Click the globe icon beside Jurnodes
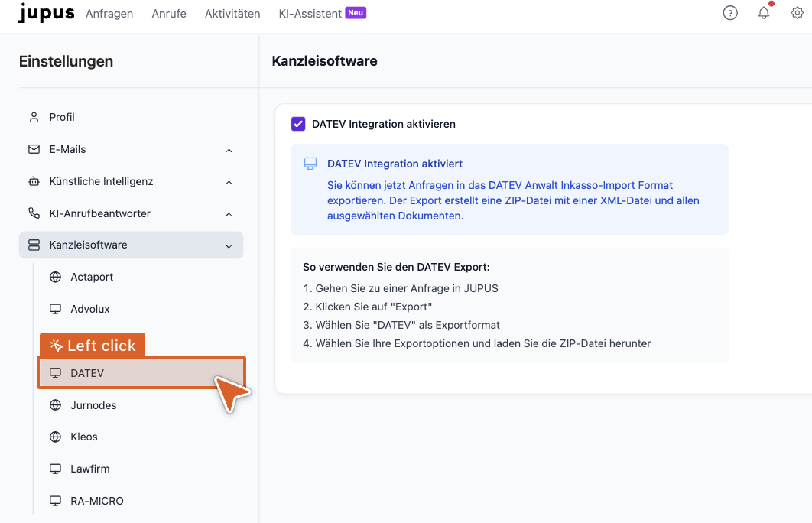The image size is (812, 523). coord(55,405)
